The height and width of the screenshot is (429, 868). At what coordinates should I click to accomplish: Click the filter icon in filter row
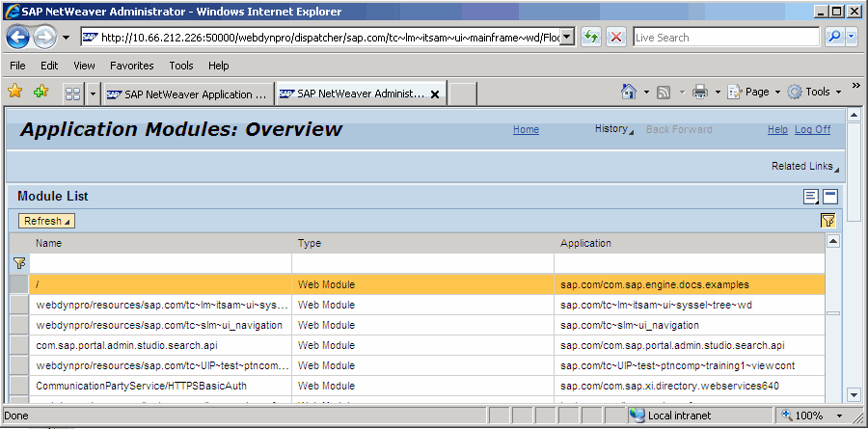[x=19, y=263]
